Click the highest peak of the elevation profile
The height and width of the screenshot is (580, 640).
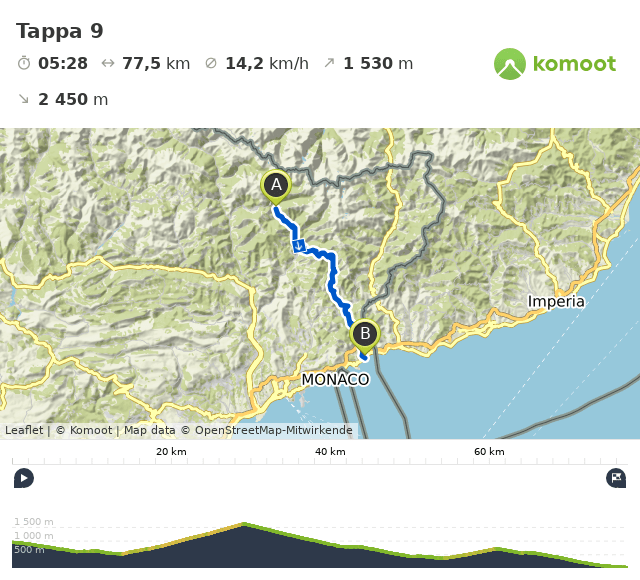pyautogui.click(x=244, y=524)
